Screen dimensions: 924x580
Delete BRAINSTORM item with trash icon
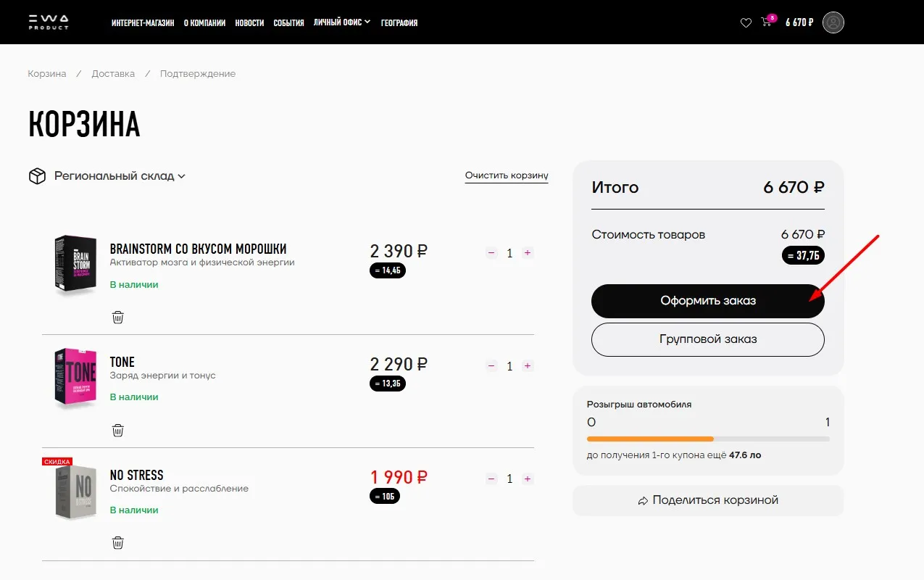[x=118, y=317]
